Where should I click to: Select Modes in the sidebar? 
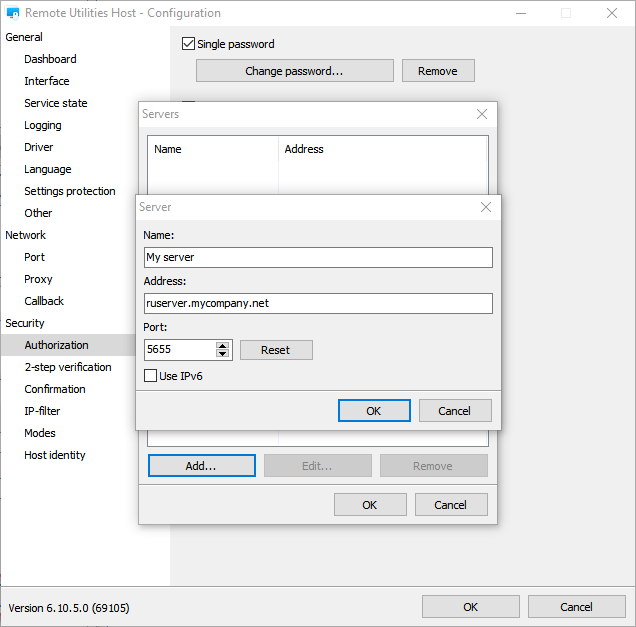pyautogui.click(x=40, y=433)
